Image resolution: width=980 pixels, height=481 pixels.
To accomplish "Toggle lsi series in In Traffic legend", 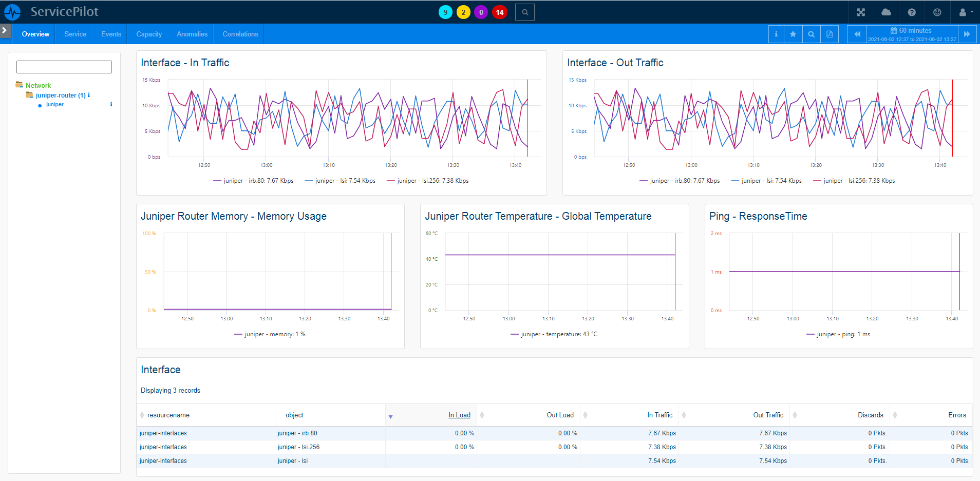I will click(340, 181).
